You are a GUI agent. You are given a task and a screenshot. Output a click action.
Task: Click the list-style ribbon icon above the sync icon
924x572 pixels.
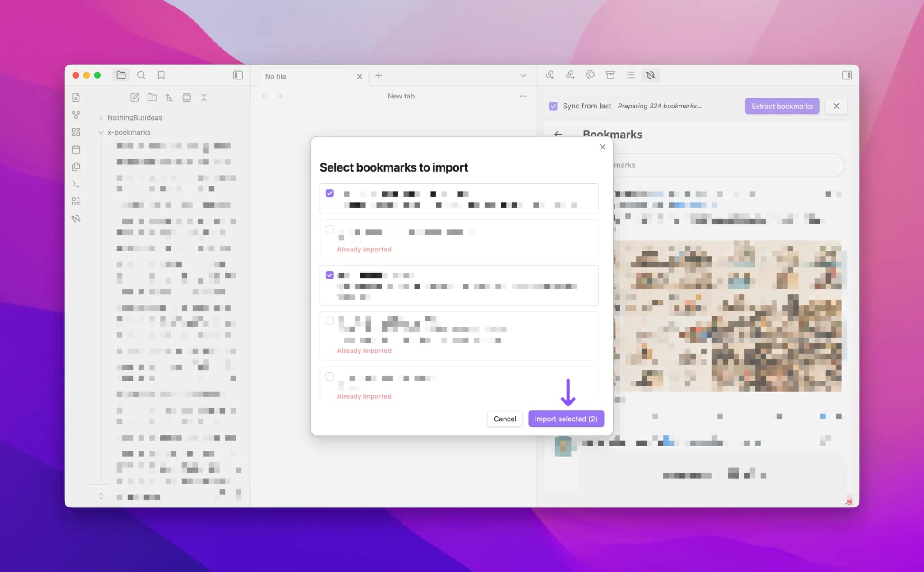[76, 201]
